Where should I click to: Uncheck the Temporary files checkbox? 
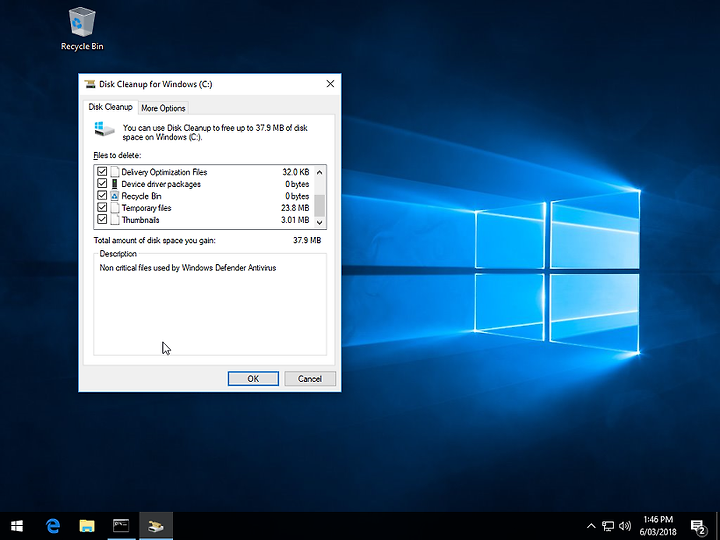pyautogui.click(x=102, y=208)
